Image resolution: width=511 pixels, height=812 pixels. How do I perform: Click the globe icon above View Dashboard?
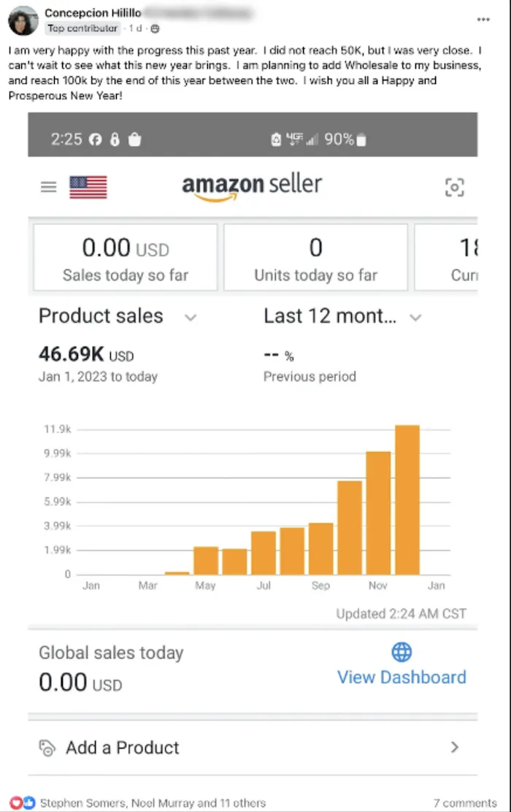401,651
